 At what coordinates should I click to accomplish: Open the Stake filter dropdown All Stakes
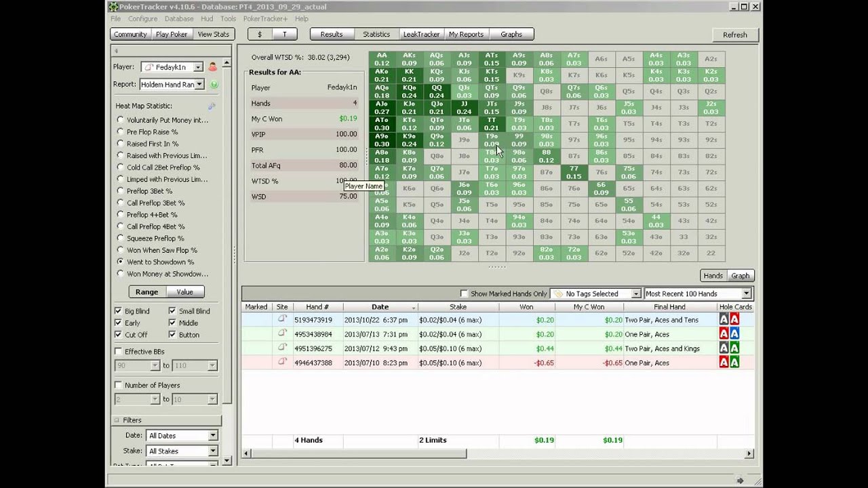(x=182, y=451)
